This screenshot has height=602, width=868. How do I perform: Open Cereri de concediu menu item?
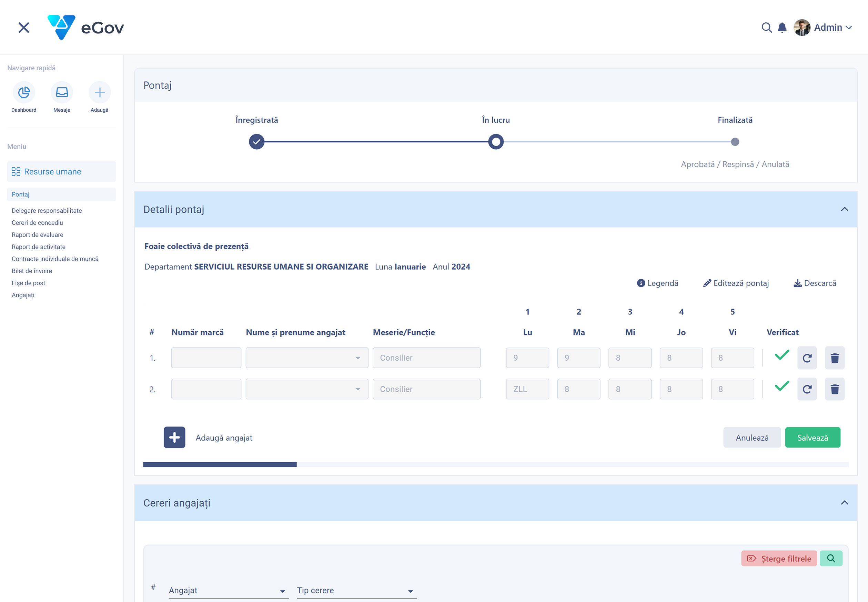(x=37, y=222)
